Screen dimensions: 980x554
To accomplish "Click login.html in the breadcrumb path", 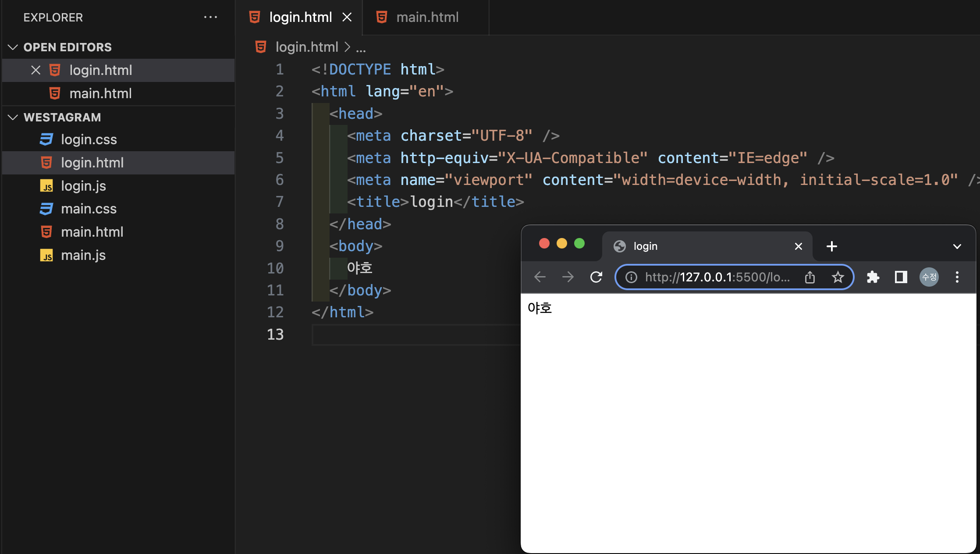I will tap(307, 47).
